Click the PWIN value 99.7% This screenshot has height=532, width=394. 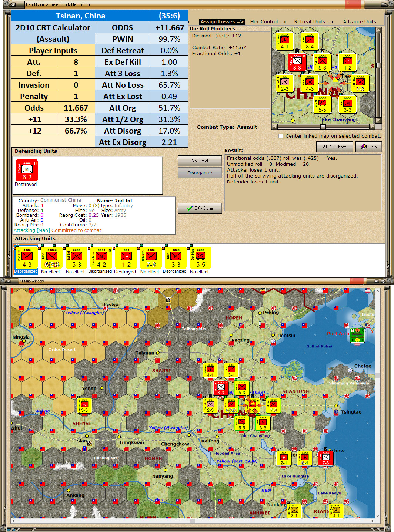click(169, 39)
